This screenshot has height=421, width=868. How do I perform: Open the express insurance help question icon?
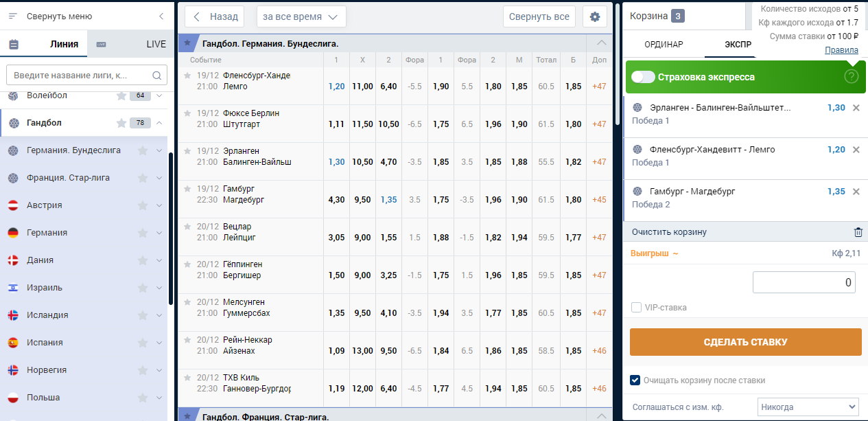pyautogui.click(x=851, y=76)
